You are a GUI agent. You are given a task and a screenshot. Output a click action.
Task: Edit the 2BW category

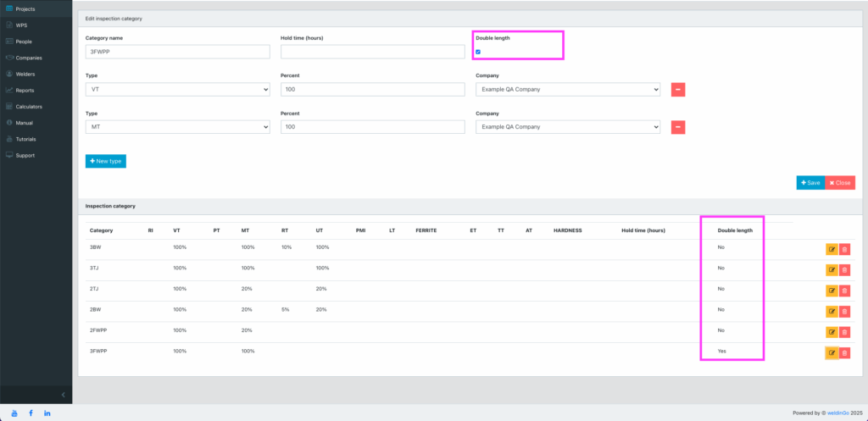(x=832, y=312)
